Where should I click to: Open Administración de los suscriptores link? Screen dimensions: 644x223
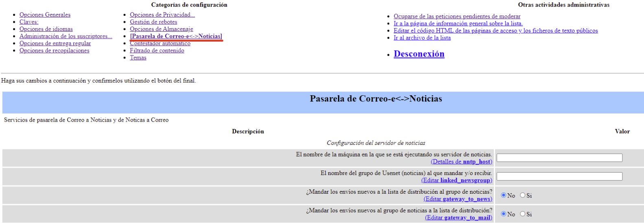point(66,36)
